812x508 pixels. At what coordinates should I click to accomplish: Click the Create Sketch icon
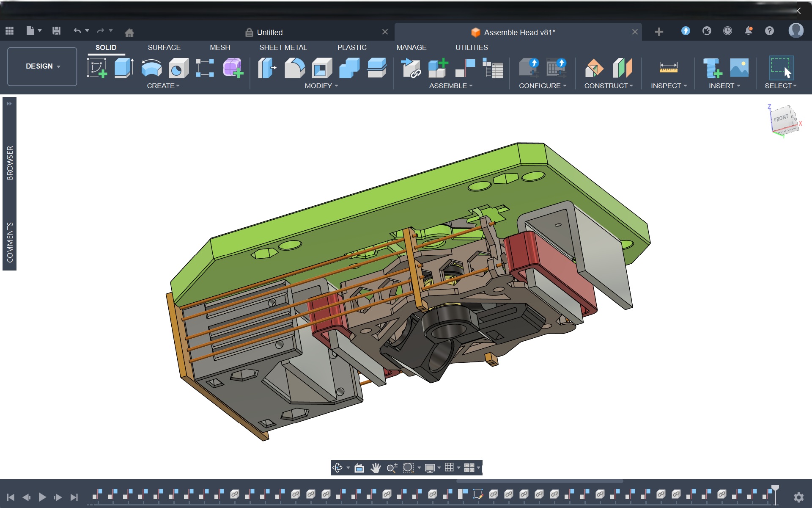click(x=97, y=68)
